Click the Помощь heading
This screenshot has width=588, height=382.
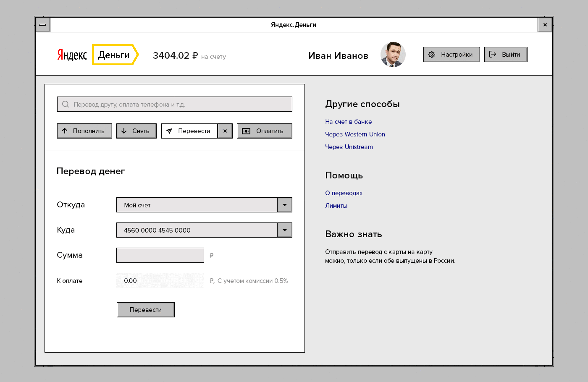tap(344, 175)
